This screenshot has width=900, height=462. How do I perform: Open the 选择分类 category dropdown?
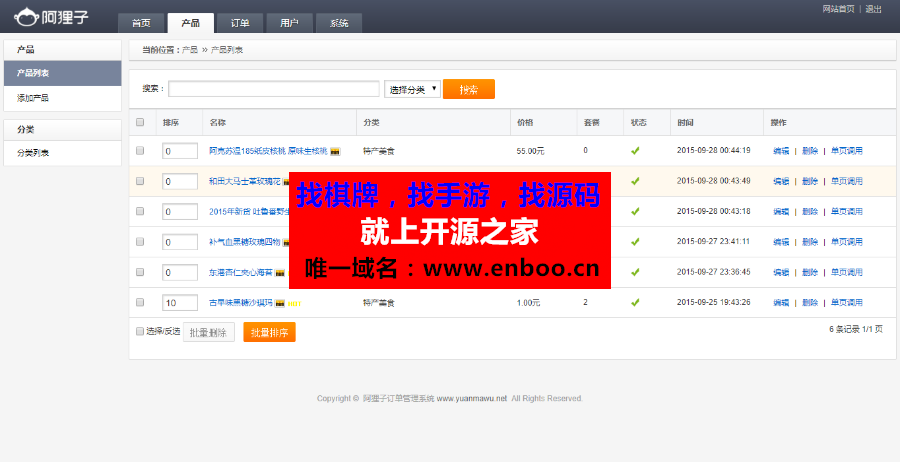click(x=412, y=89)
